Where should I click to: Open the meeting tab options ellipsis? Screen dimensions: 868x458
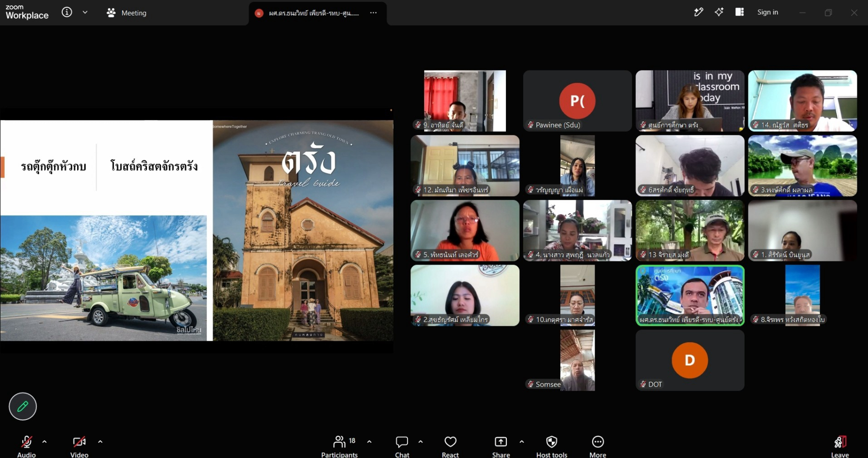pyautogui.click(x=373, y=13)
